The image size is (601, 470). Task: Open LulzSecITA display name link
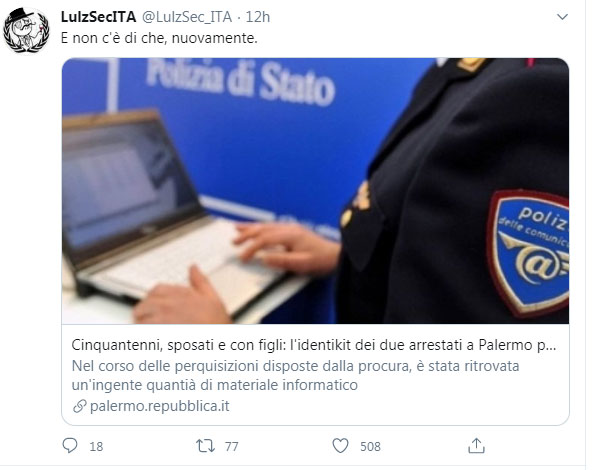tap(99, 17)
